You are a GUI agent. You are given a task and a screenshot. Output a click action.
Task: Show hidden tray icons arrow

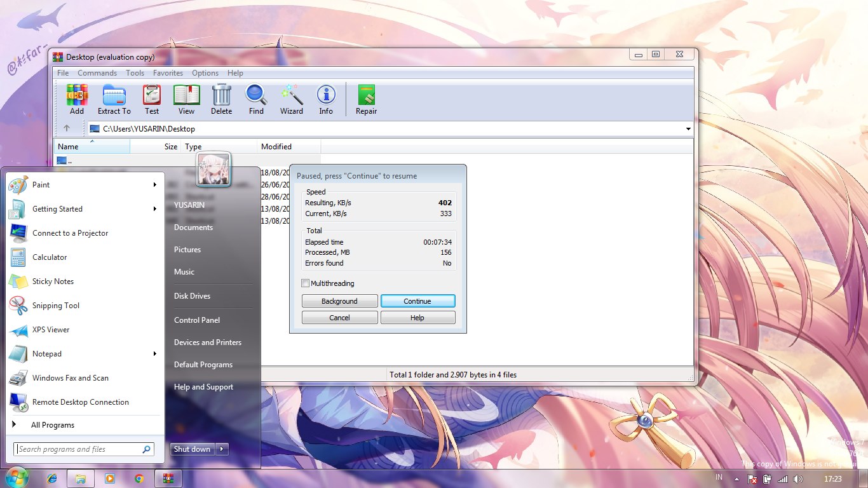coord(737,479)
